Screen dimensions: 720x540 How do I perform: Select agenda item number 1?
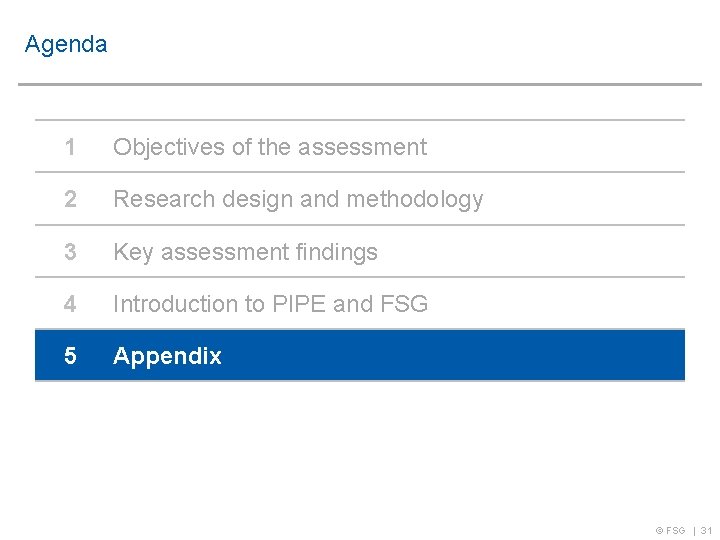click(70, 147)
